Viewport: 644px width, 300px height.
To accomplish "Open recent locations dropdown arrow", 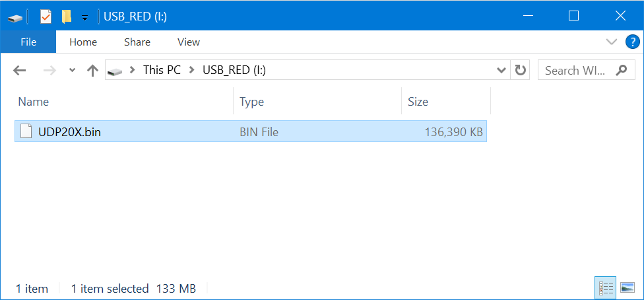I will (x=73, y=70).
